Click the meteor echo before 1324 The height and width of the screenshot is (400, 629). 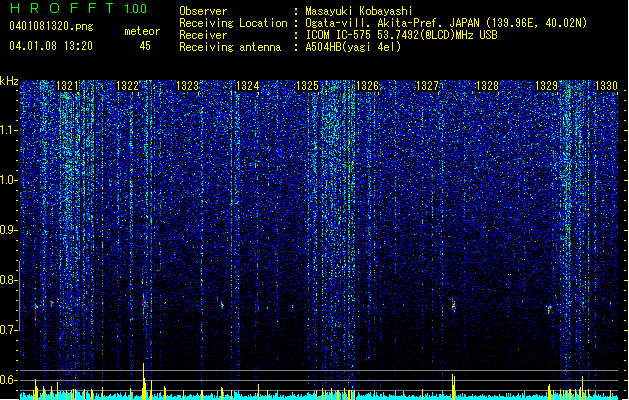pos(222,305)
